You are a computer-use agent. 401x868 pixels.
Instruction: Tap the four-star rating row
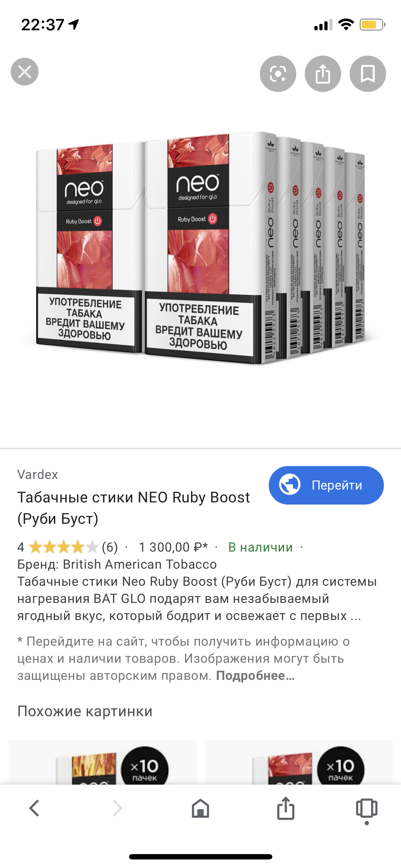[68, 547]
